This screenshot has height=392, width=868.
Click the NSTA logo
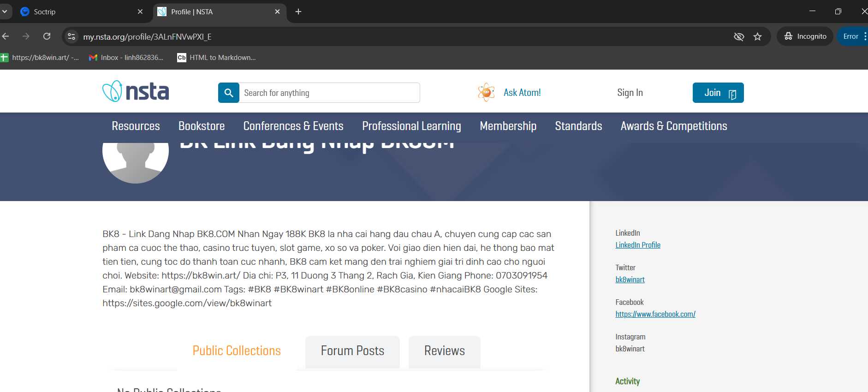click(136, 91)
